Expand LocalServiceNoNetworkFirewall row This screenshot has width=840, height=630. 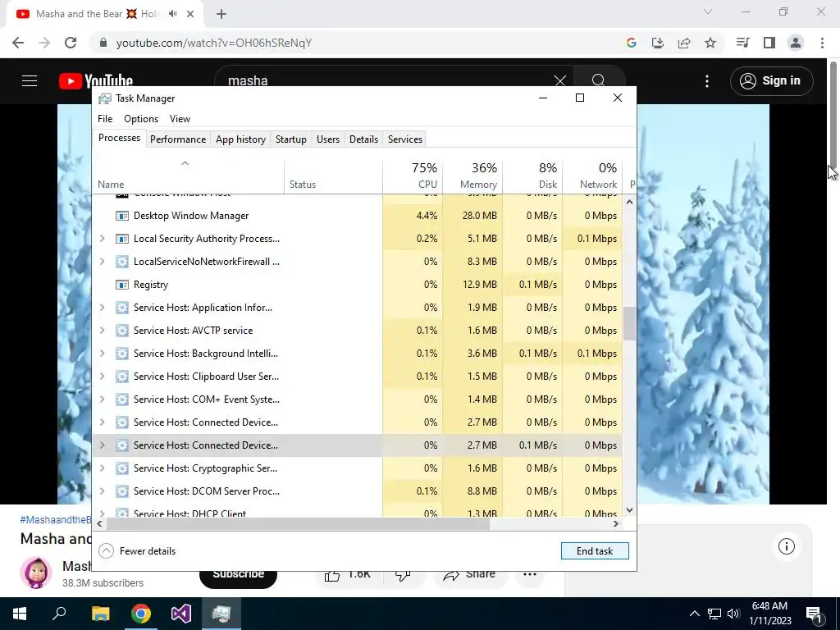click(x=103, y=262)
